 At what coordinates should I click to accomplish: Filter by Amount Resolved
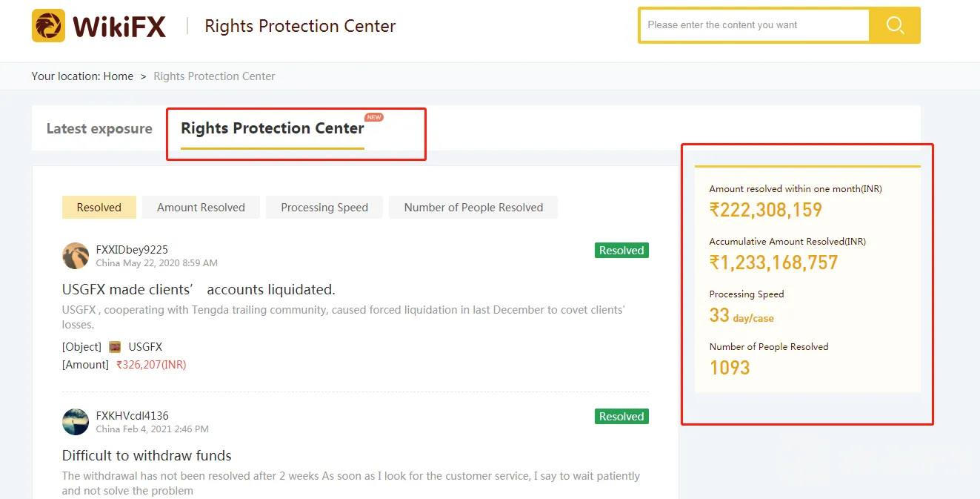point(201,208)
